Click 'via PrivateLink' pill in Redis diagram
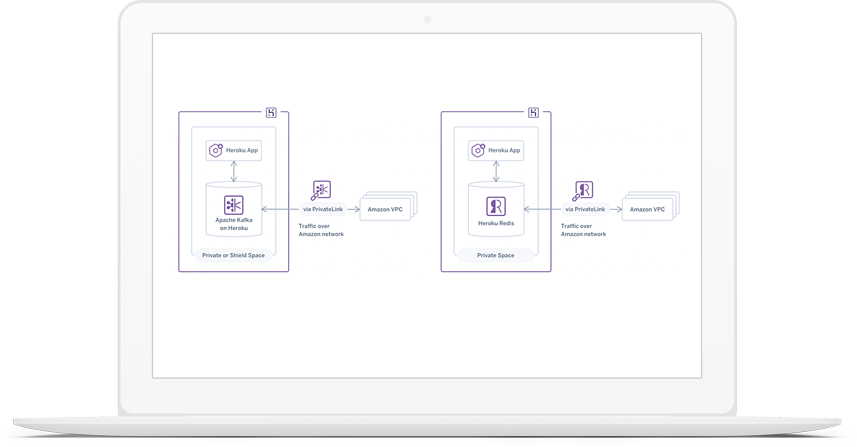The height and width of the screenshot is (447, 857). (x=585, y=209)
